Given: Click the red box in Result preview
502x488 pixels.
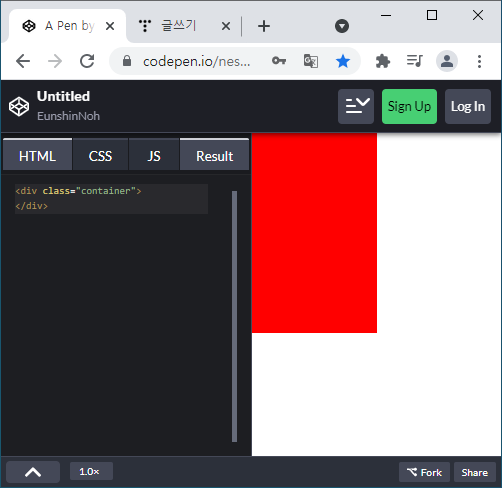Looking at the screenshot, I should [x=314, y=233].
